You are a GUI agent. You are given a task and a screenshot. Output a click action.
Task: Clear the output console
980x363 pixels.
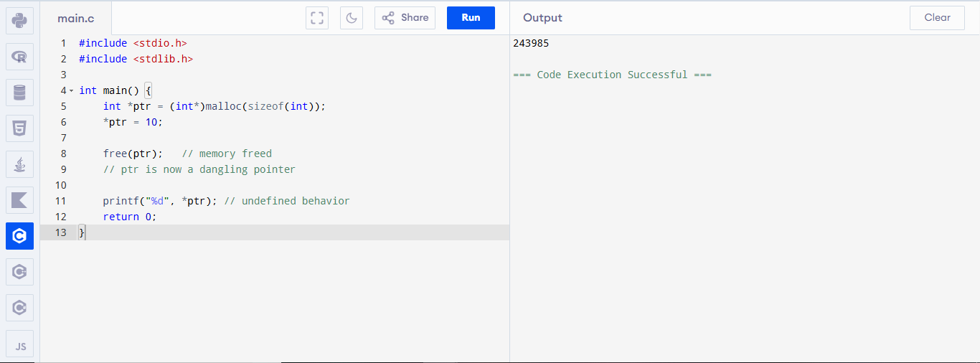point(937,18)
